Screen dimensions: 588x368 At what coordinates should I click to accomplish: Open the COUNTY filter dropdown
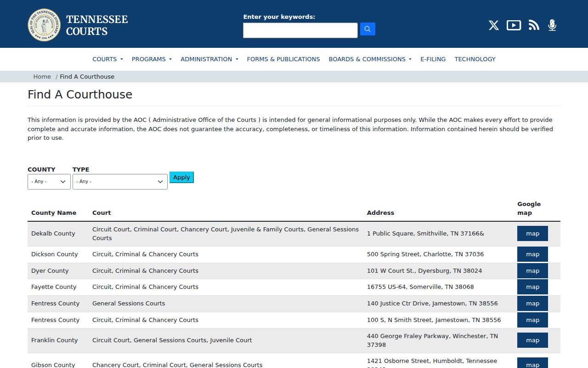(x=49, y=181)
